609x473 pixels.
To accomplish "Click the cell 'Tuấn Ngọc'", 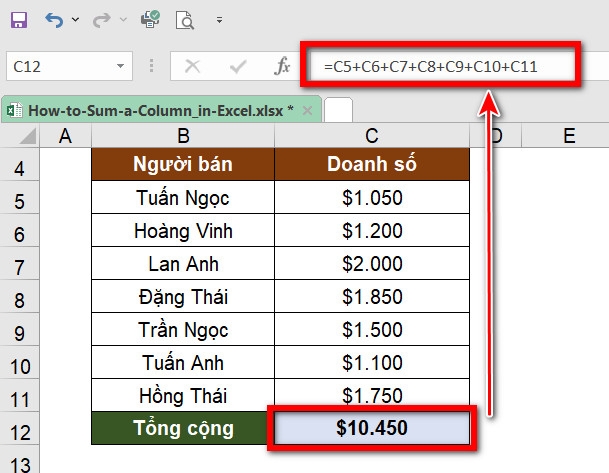I will (183, 197).
